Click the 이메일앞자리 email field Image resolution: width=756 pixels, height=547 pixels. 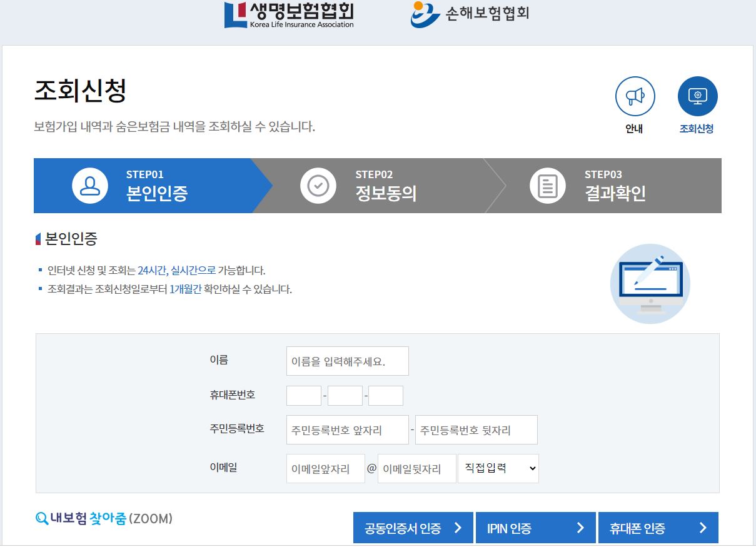(x=325, y=468)
